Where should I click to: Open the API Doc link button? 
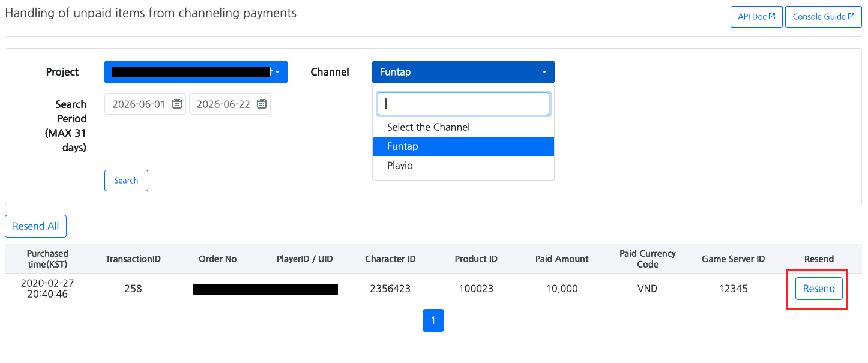(756, 17)
